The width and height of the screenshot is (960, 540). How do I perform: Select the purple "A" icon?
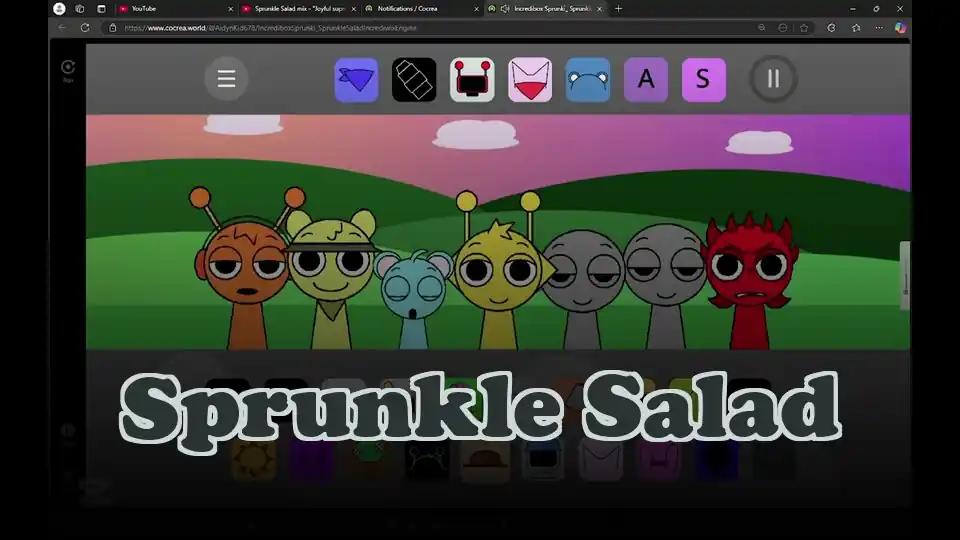pyautogui.click(x=646, y=80)
